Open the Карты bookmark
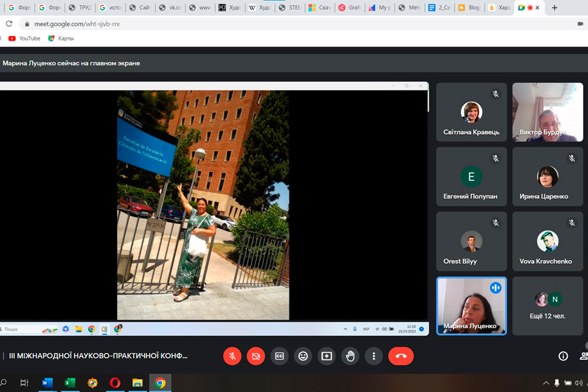Screen dimensions: 588x392 tap(61, 39)
